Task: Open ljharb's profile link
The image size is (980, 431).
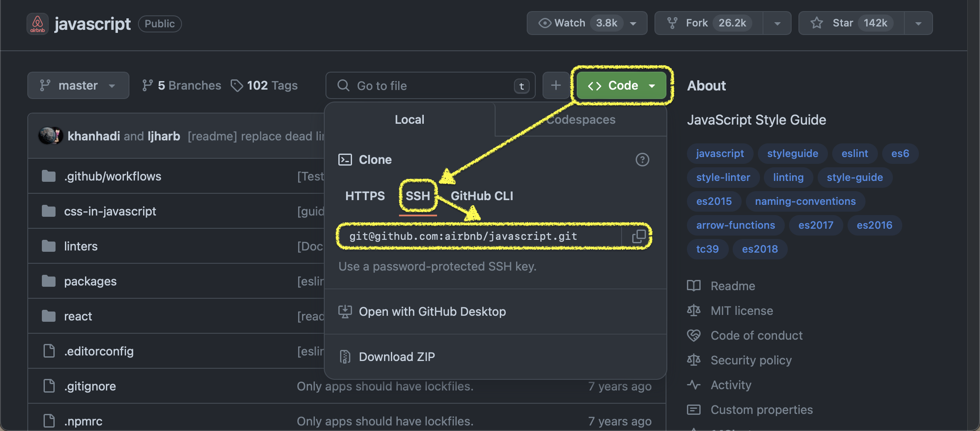Action: pyautogui.click(x=164, y=136)
